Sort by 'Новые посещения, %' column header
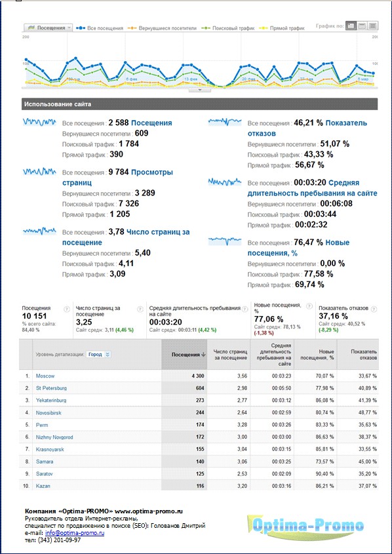The height and width of the screenshot is (554, 392). [315, 355]
